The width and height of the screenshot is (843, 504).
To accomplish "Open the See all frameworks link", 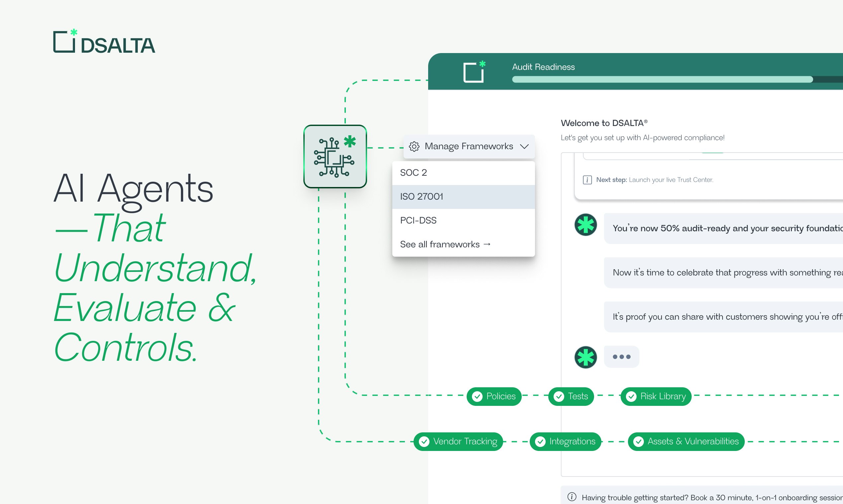I will (445, 244).
